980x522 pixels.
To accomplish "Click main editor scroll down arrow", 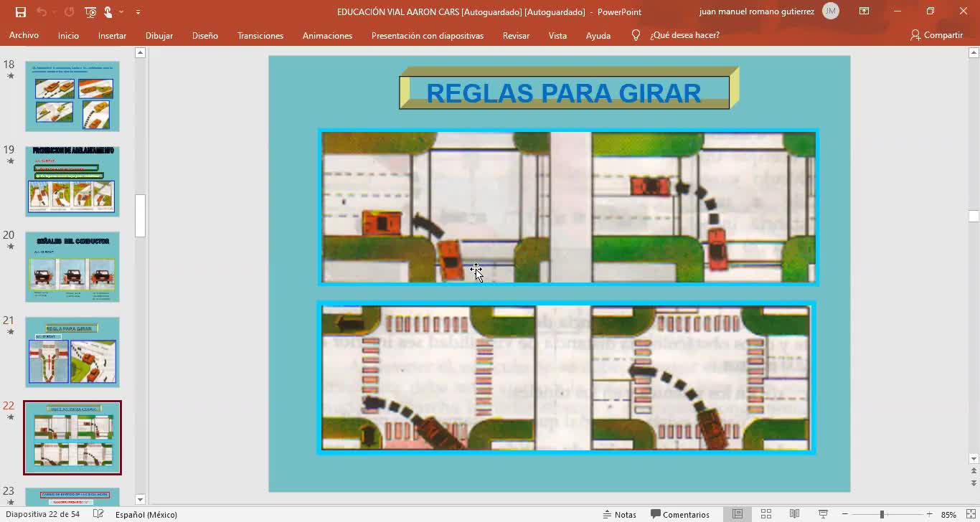I will pos(974,459).
